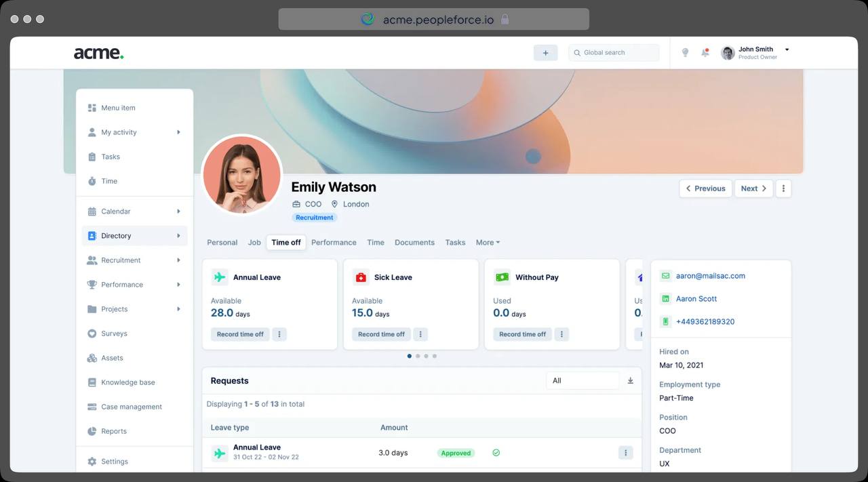
Task: Open profile options kebab menu beside Next
Action: pyautogui.click(x=783, y=188)
